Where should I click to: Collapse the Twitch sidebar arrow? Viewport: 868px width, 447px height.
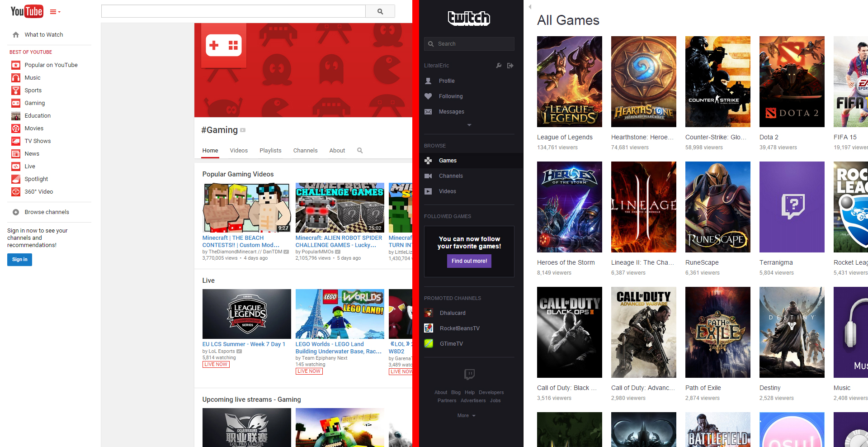530,7
